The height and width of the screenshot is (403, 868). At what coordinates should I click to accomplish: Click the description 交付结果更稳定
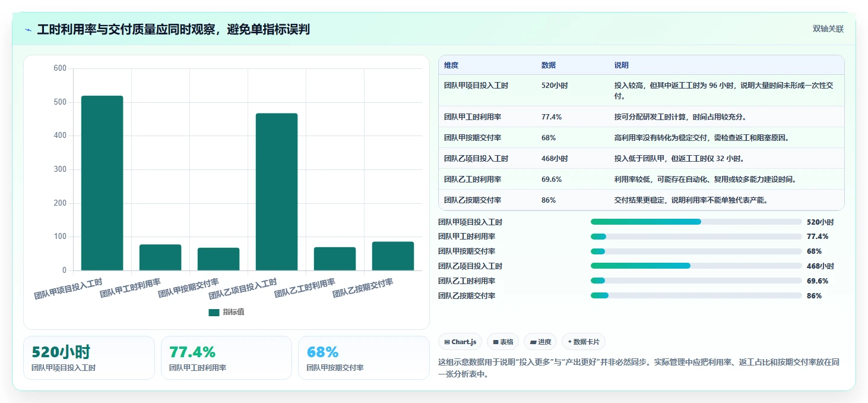[692, 200]
